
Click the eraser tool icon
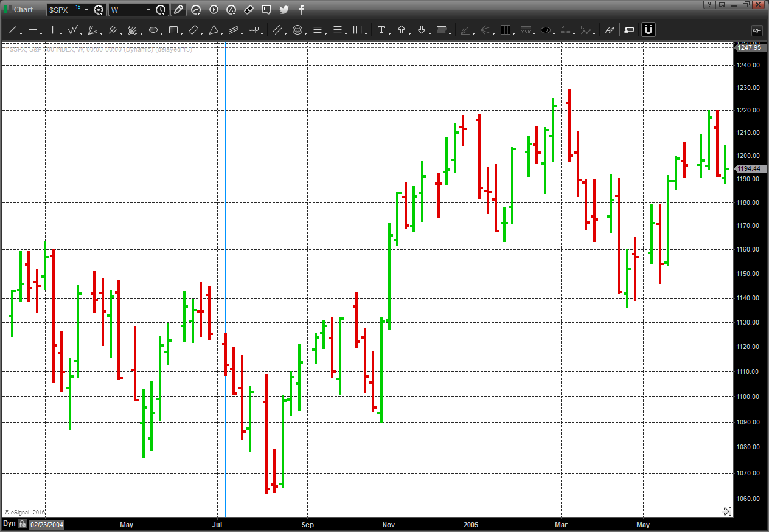tap(610, 30)
